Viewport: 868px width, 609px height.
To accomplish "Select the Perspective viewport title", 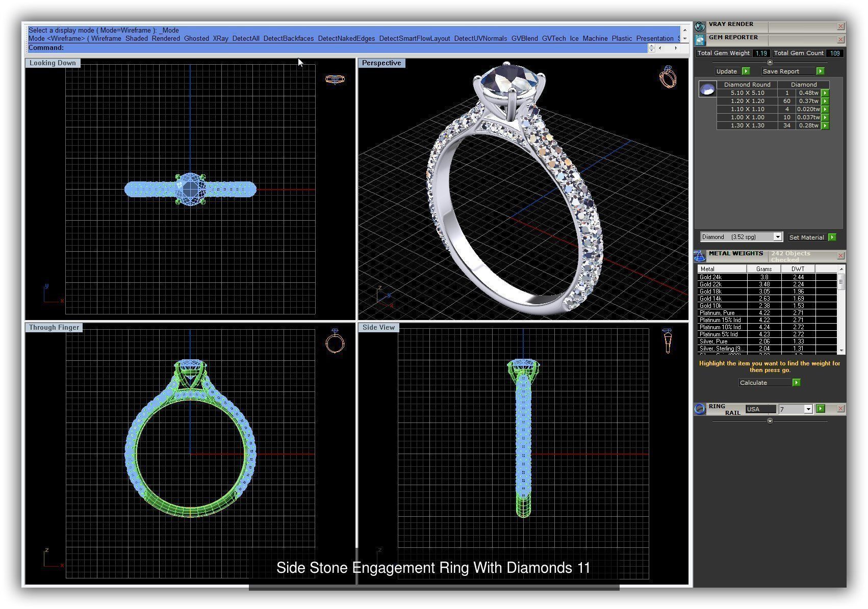I will (381, 63).
